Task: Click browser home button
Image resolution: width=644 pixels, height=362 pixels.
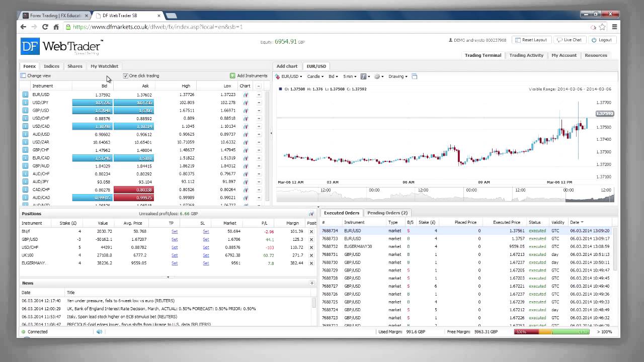Action: coord(56,27)
